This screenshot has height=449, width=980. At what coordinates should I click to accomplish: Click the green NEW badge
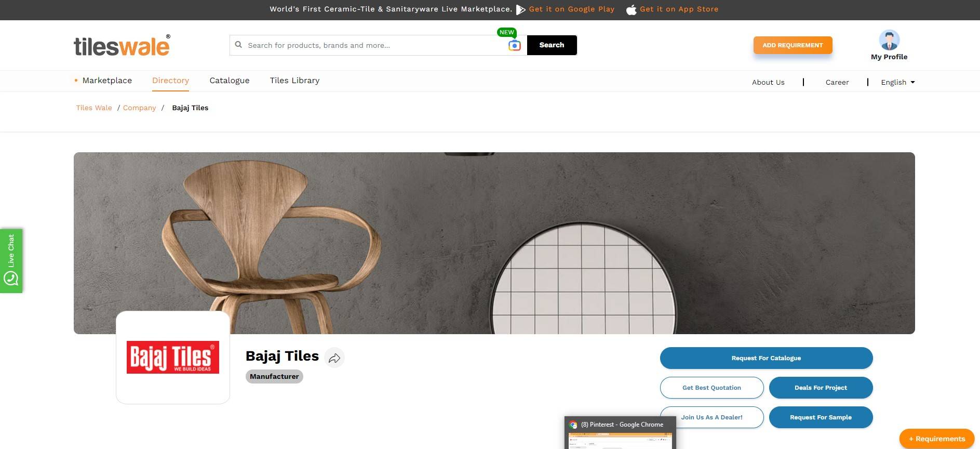(506, 32)
